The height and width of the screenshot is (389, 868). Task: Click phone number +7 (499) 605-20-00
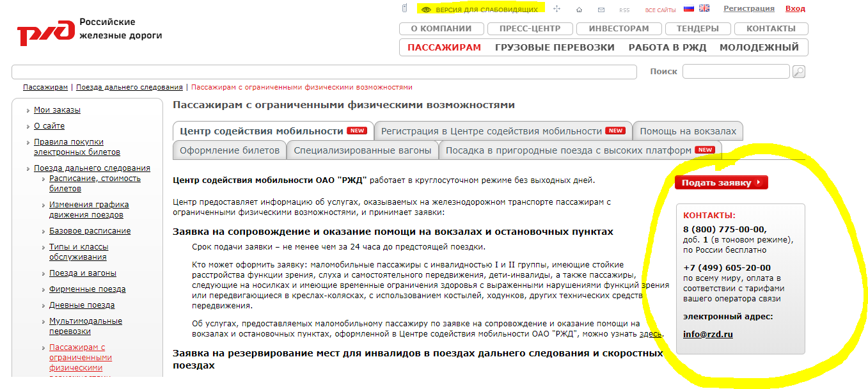click(x=727, y=267)
